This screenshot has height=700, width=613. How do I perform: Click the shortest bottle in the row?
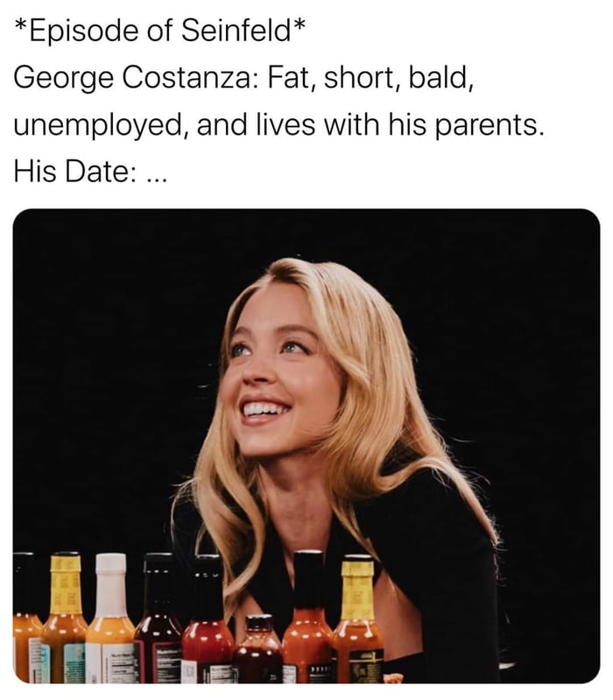(x=258, y=653)
